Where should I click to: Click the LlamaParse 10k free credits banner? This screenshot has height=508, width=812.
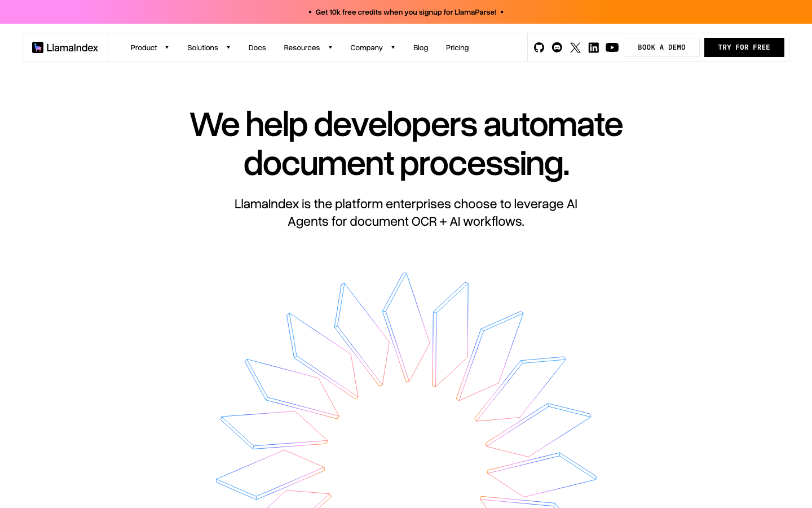tap(406, 12)
